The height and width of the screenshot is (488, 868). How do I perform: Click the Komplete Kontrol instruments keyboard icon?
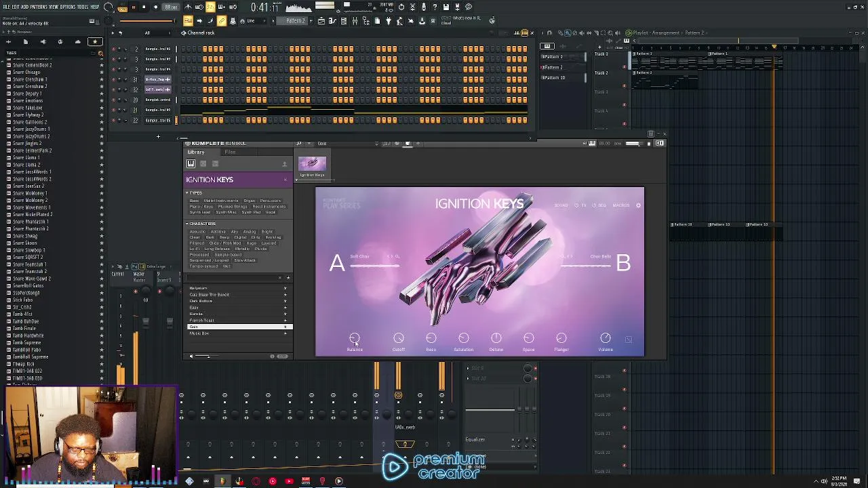(x=191, y=163)
